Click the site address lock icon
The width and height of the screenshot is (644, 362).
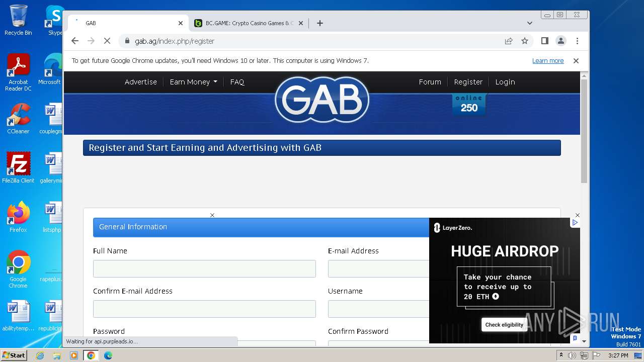(x=127, y=41)
